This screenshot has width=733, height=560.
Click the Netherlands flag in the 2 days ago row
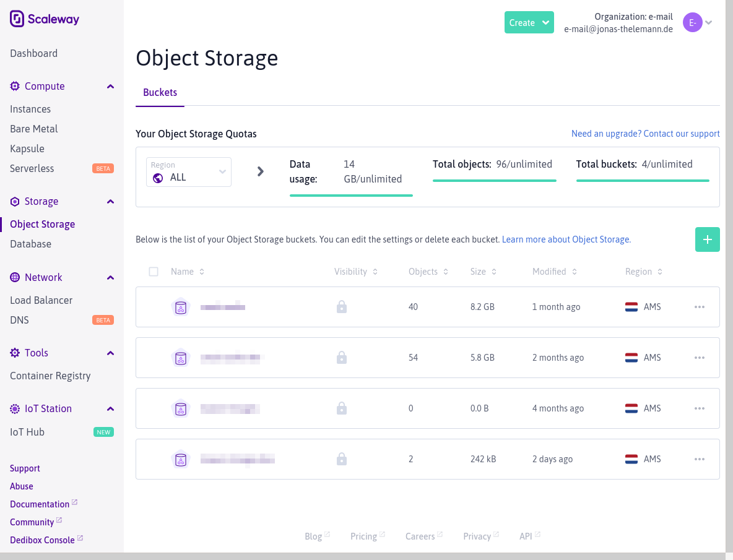point(631,459)
